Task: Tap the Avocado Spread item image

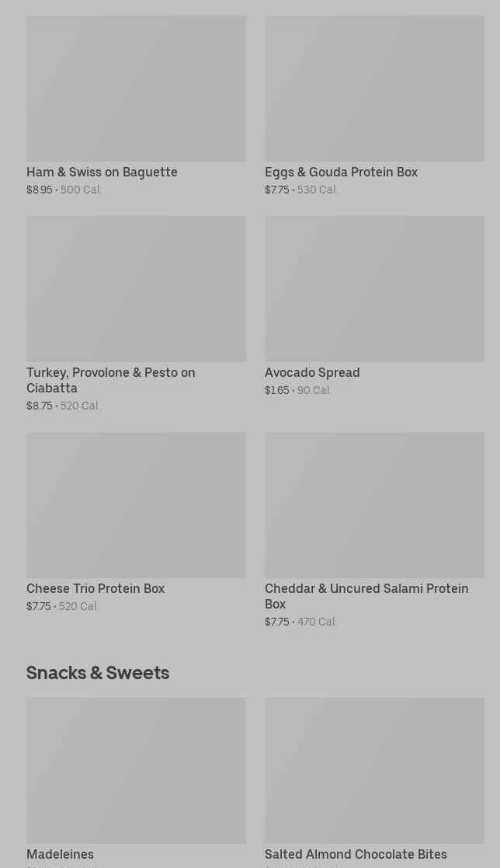Action: coord(374,288)
